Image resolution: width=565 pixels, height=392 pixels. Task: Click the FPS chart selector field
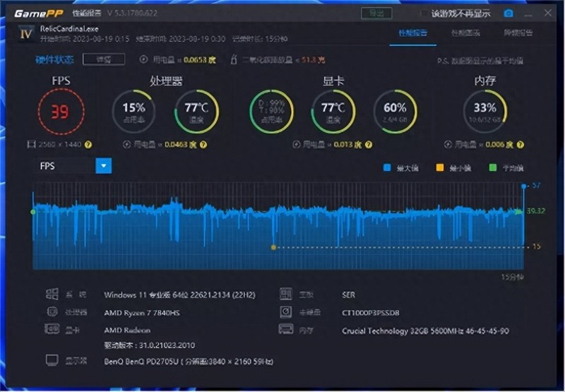pyautogui.click(x=73, y=166)
